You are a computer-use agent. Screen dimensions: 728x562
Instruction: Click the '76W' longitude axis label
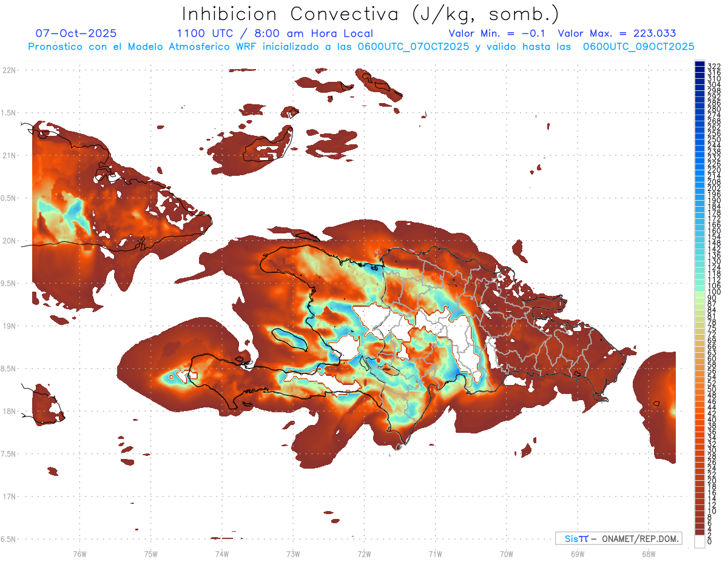(79, 554)
